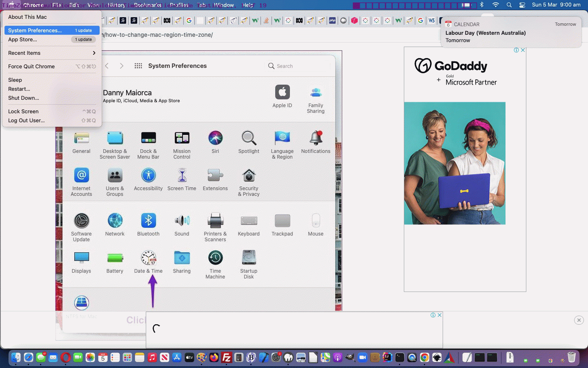Choose Restart from the Apple menu
This screenshot has width=588, height=368.
(x=52, y=89)
